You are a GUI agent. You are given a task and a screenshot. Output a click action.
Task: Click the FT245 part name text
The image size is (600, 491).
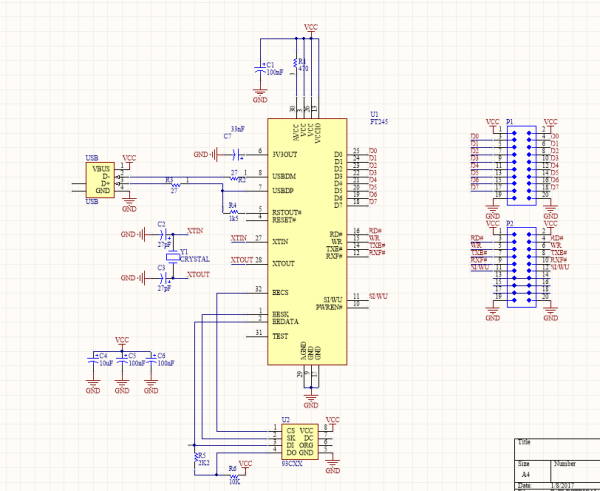(379, 122)
